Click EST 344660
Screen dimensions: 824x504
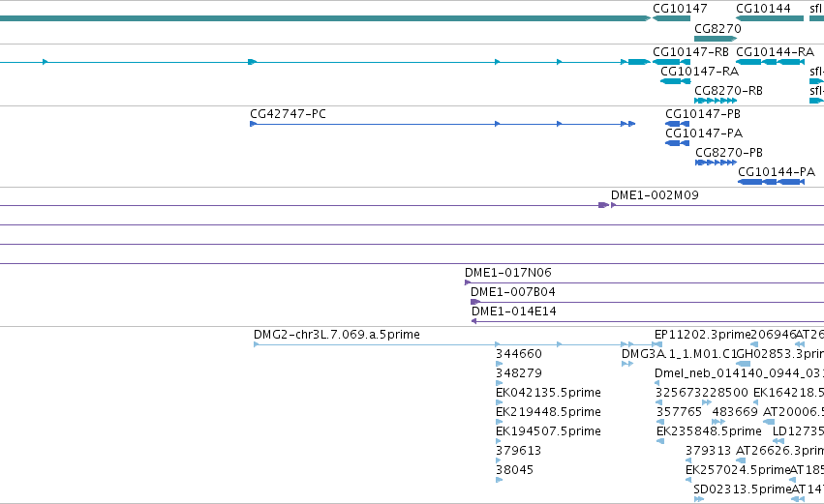tap(519, 354)
